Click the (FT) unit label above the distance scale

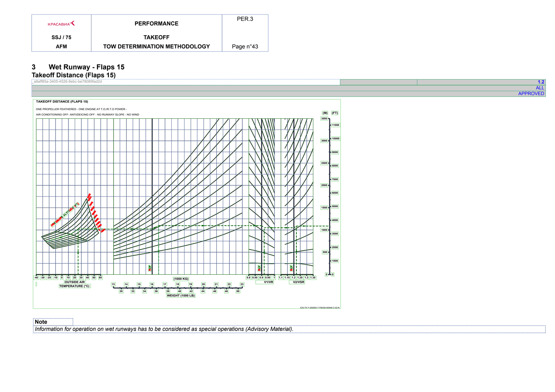pyautogui.click(x=334, y=113)
